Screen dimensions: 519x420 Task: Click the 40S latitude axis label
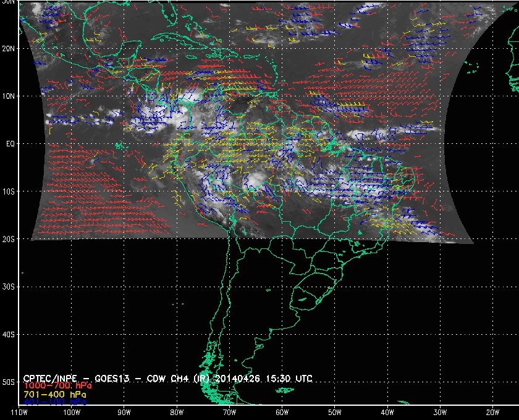(x=8, y=334)
